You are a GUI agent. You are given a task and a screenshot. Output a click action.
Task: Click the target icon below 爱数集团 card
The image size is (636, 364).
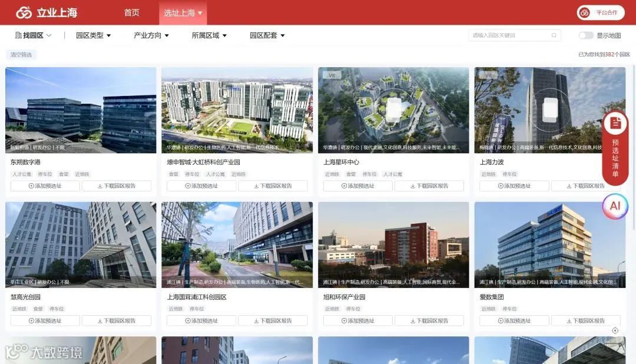[x=615, y=330]
